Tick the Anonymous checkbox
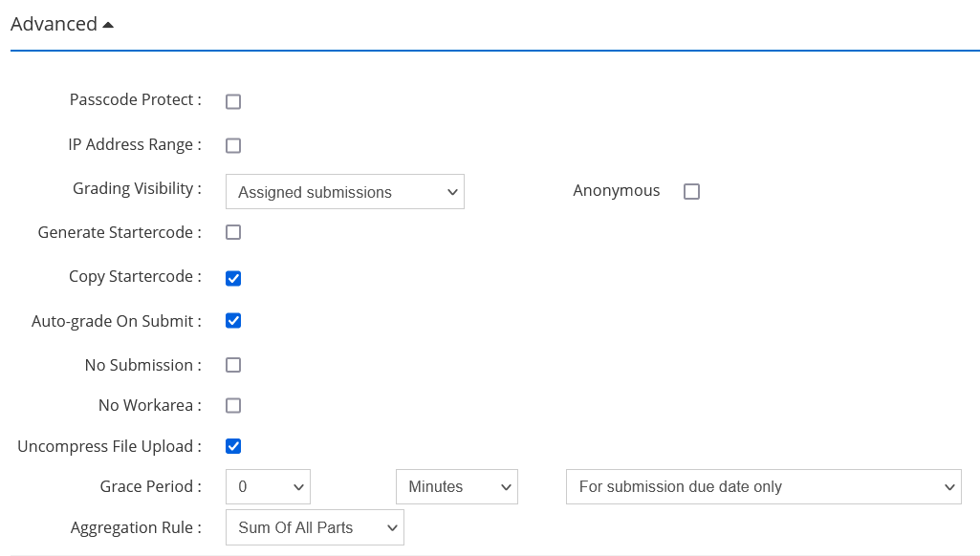Viewport: 980px width, 556px height. tap(692, 192)
